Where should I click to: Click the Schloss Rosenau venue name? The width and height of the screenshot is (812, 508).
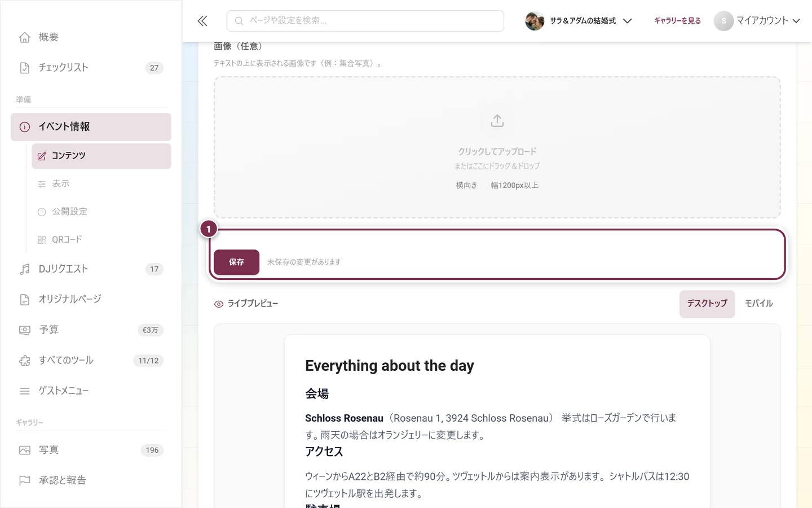pos(344,418)
